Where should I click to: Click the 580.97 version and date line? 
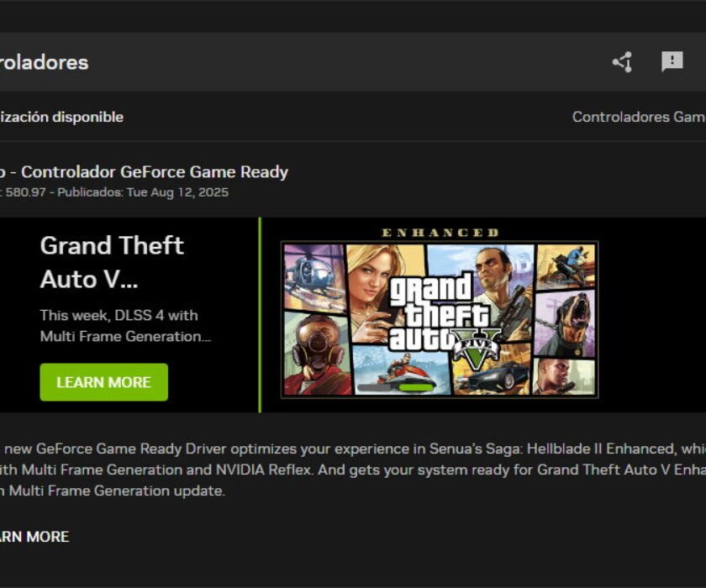[114, 192]
